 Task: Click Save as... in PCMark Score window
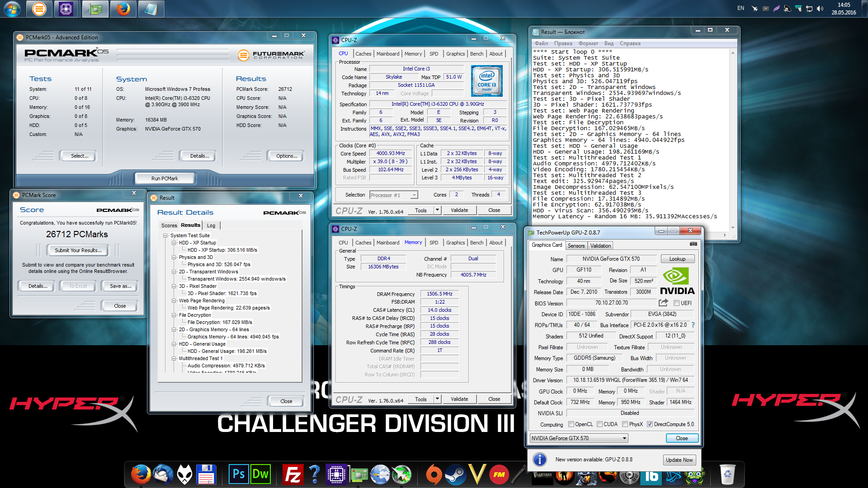point(120,286)
